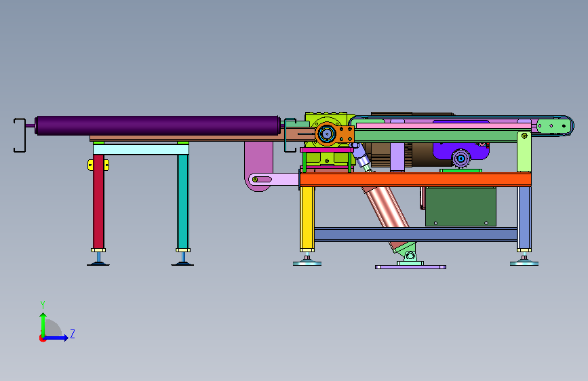Select the leveling foot under teal leg

coord(182,260)
